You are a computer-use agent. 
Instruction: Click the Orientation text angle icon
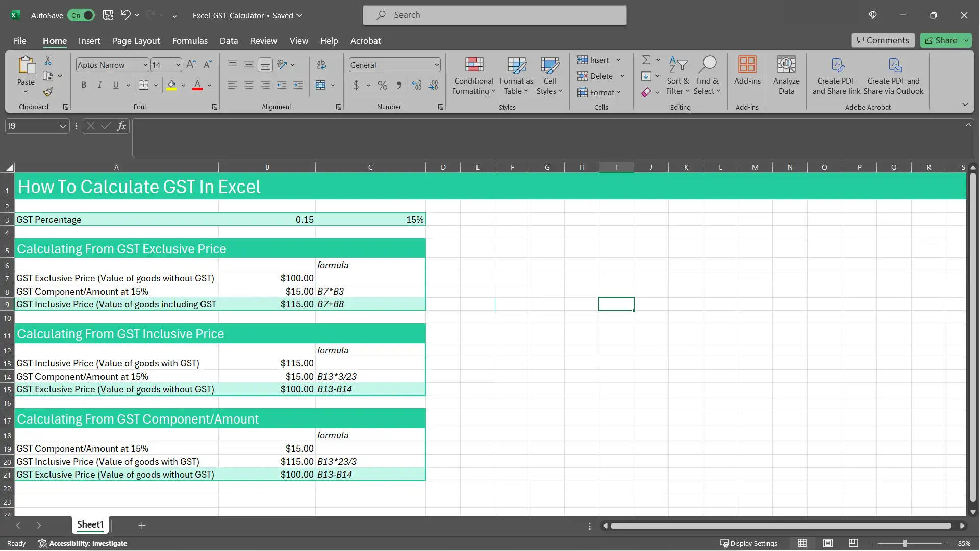[x=282, y=65]
